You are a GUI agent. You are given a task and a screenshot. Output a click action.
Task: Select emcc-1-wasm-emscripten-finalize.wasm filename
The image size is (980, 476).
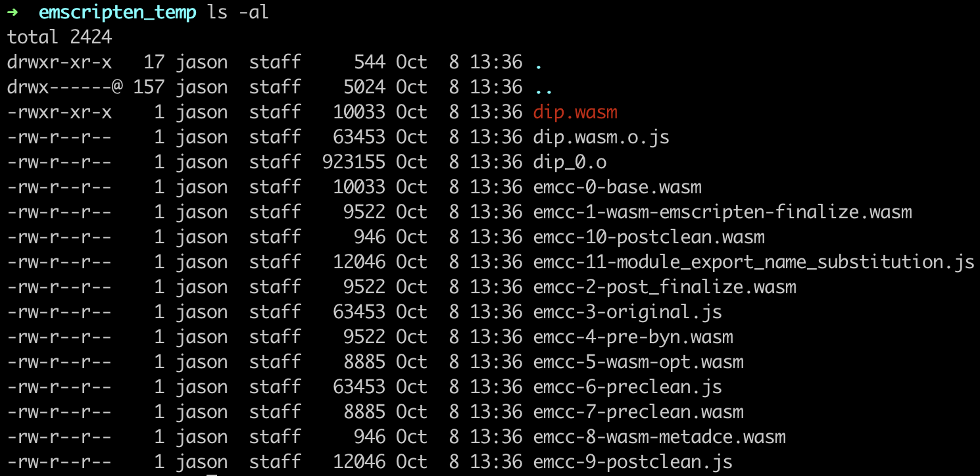click(x=722, y=212)
